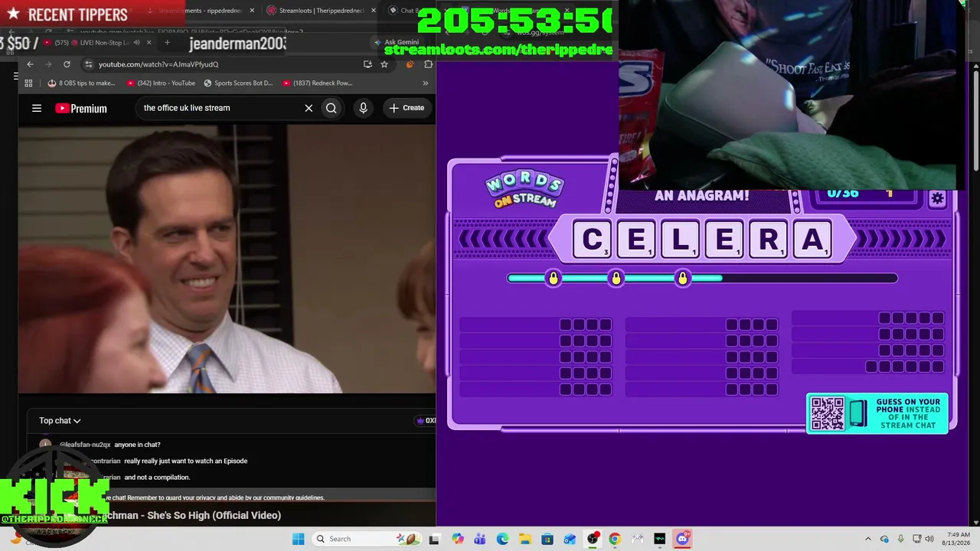This screenshot has height=551, width=980.
Task: Open the Windows Start menu
Action: click(x=298, y=539)
